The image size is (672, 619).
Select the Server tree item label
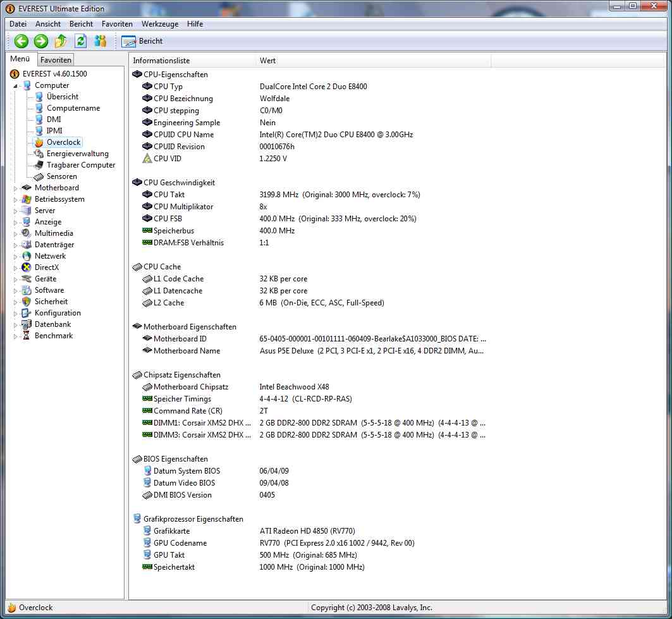(x=45, y=211)
